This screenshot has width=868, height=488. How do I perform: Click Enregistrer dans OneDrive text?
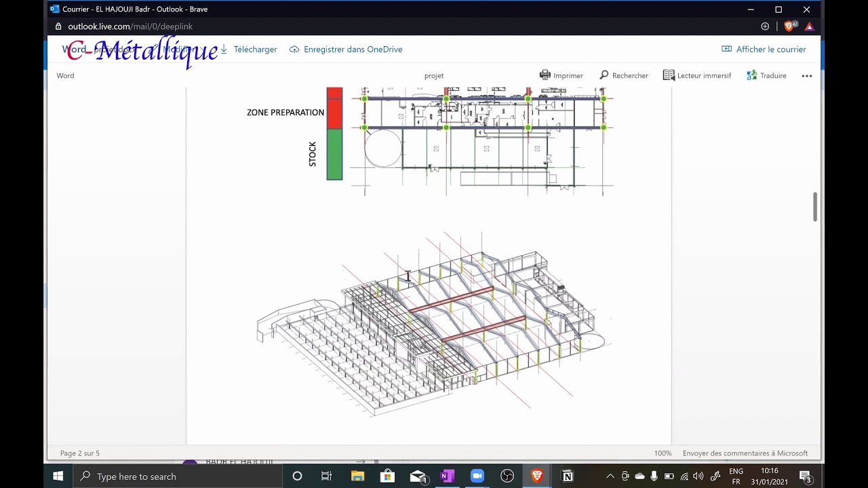353,49
